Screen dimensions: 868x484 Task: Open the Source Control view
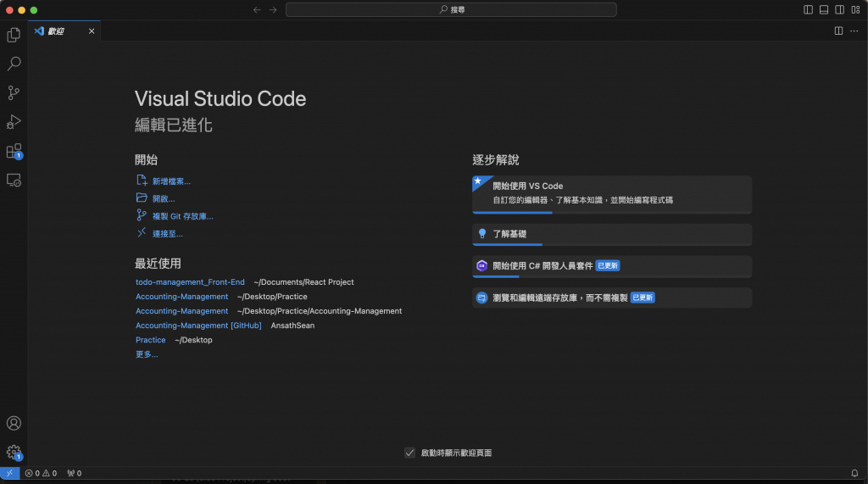pos(14,92)
